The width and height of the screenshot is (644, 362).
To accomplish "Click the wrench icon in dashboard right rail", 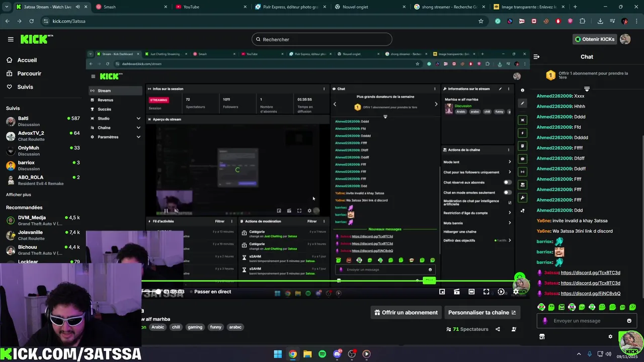I will (522, 198).
